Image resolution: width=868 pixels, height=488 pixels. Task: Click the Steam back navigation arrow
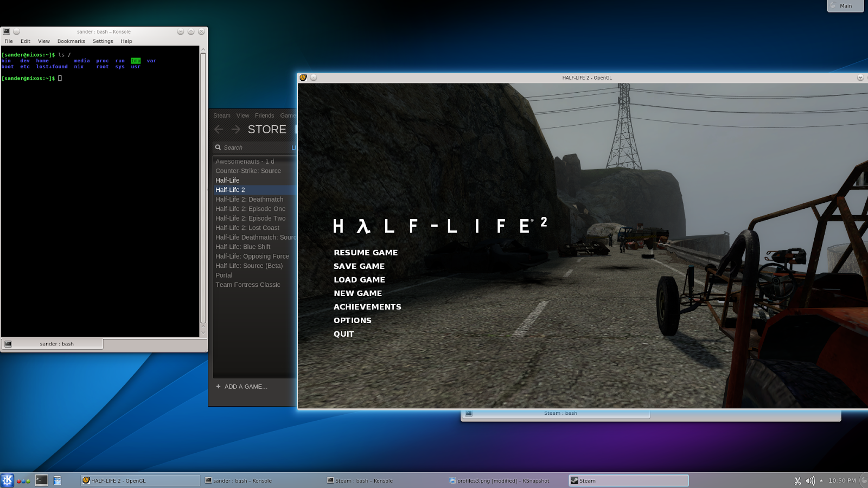click(219, 129)
